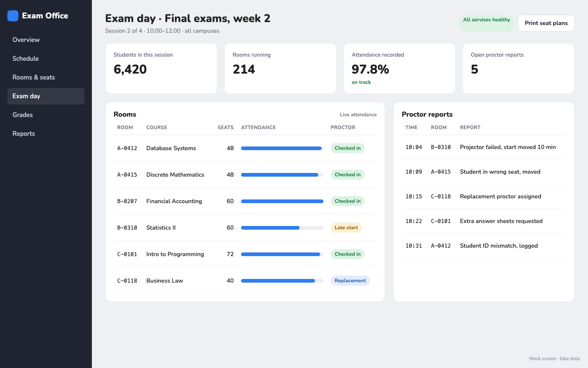Open Student in wrong seat report
Viewport: 588px width, 368px height.
click(484, 172)
